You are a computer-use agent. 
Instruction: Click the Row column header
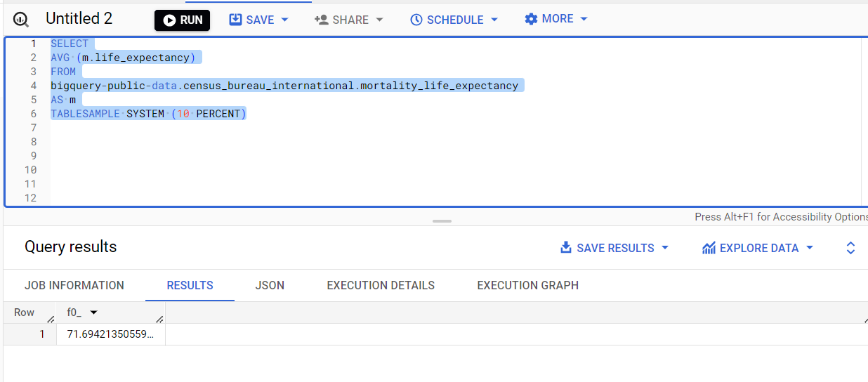tap(25, 312)
